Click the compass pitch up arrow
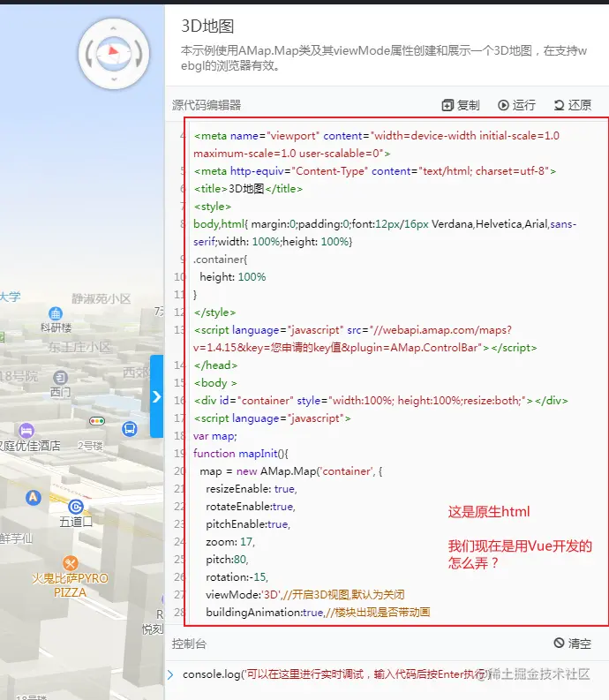 click(x=112, y=30)
